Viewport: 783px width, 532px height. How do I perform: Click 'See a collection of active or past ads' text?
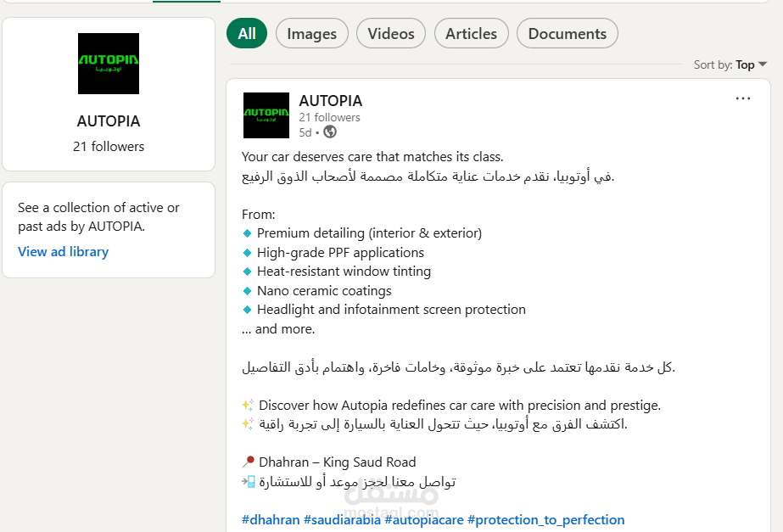pyautogui.click(x=98, y=217)
